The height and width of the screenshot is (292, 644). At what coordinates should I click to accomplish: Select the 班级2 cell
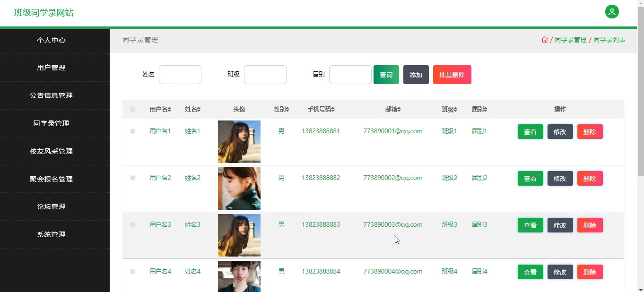pyautogui.click(x=450, y=178)
